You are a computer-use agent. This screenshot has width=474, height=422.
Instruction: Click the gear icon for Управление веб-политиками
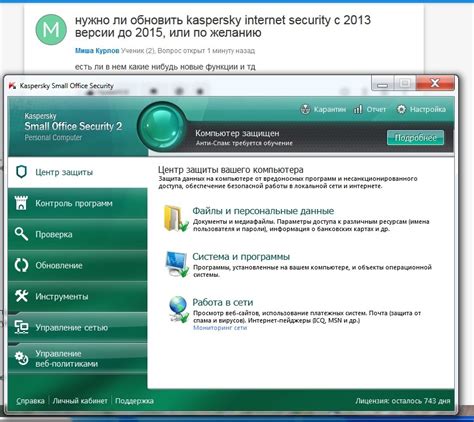(21, 358)
